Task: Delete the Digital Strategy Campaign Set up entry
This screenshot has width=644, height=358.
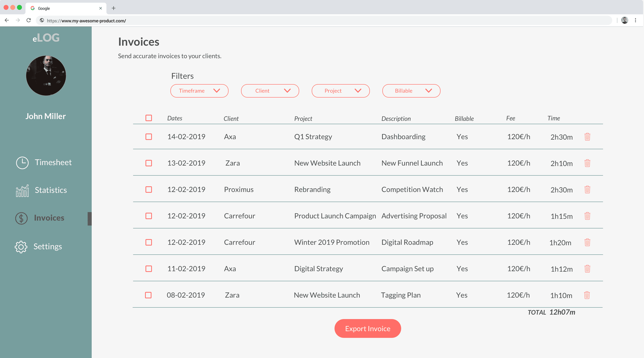Action: click(x=587, y=269)
